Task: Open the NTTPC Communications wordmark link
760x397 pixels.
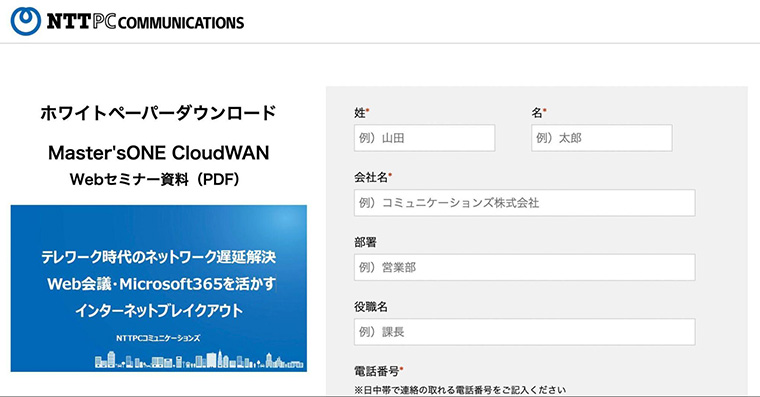Action: click(145, 22)
